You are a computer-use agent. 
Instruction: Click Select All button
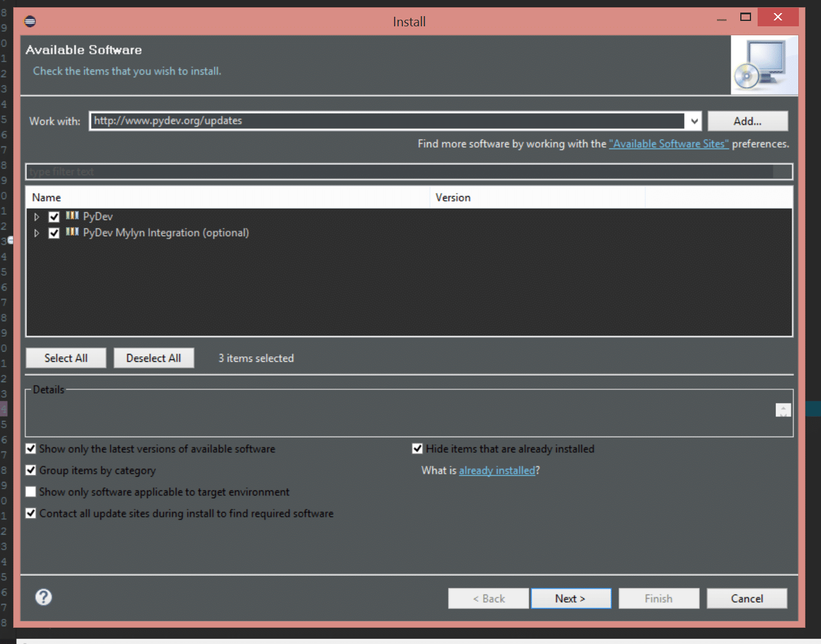[x=66, y=358]
